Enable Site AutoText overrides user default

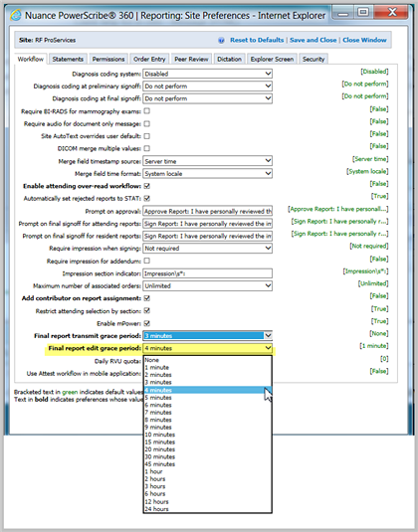pos(146,136)
